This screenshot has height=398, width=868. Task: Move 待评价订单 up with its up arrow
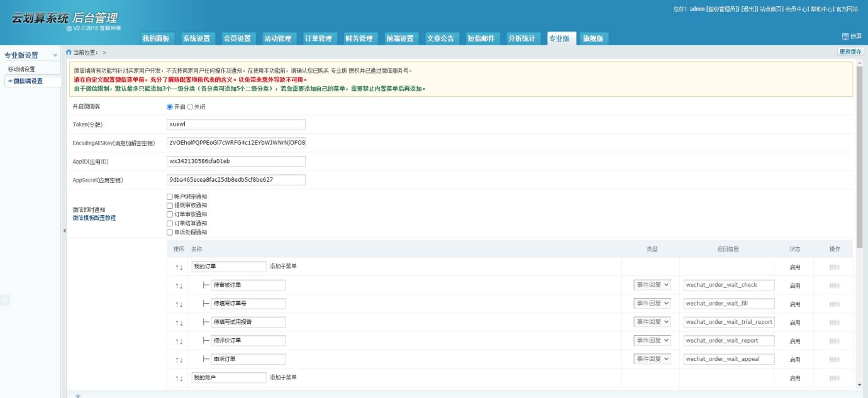click(x=177, y=341)
